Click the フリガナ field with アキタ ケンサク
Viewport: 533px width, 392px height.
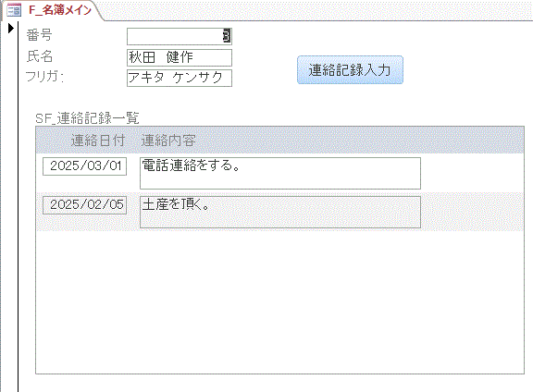tap(180, 79)
